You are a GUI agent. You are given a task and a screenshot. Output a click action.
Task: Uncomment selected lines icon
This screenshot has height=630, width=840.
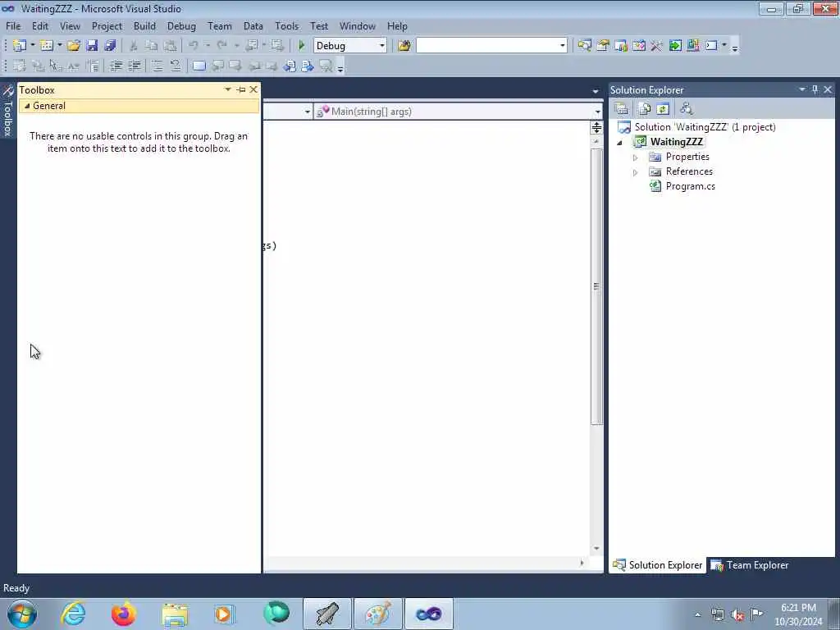(x=176, y=66)
